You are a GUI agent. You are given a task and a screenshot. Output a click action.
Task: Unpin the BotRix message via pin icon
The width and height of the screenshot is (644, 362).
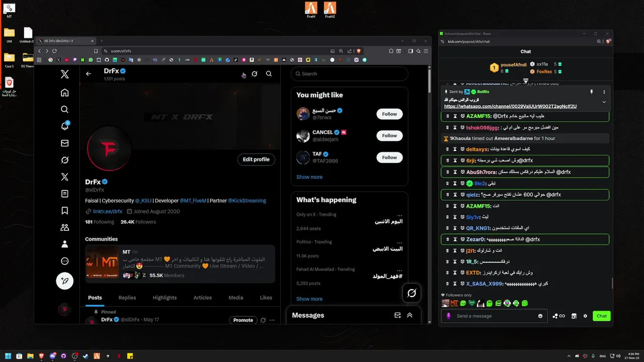pyautogui.click(x=592, y=92)
